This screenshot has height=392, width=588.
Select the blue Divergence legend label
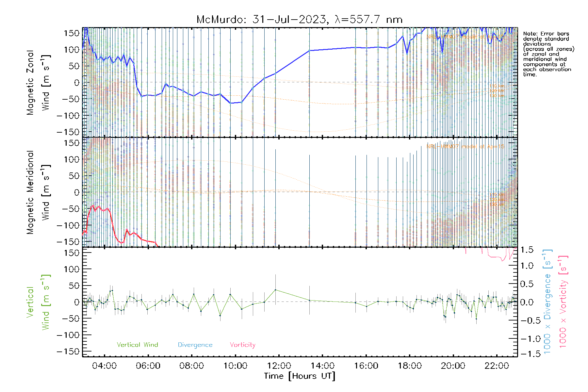(x=195, y=345)
